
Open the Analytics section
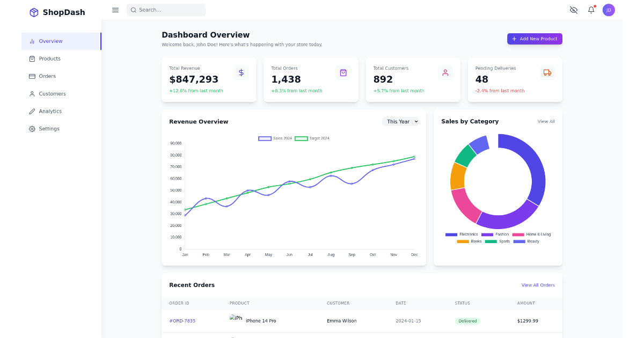pyautogui.click(x=49, y=111)
